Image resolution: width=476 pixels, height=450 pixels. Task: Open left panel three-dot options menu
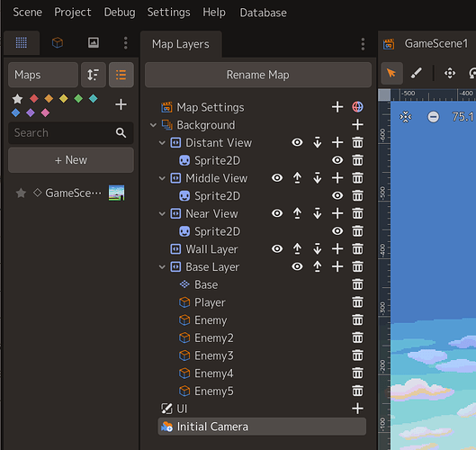125,43
